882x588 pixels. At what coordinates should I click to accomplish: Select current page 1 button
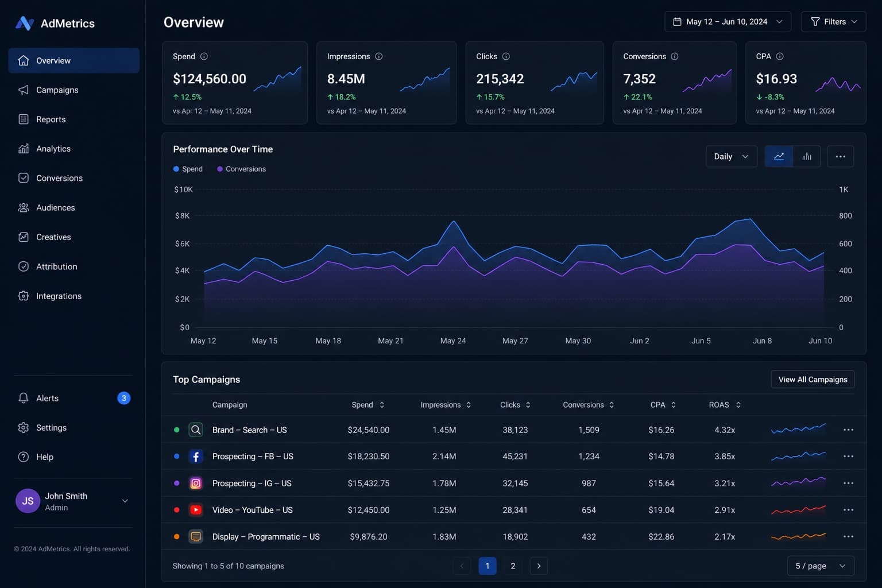[x=488, y=566]
